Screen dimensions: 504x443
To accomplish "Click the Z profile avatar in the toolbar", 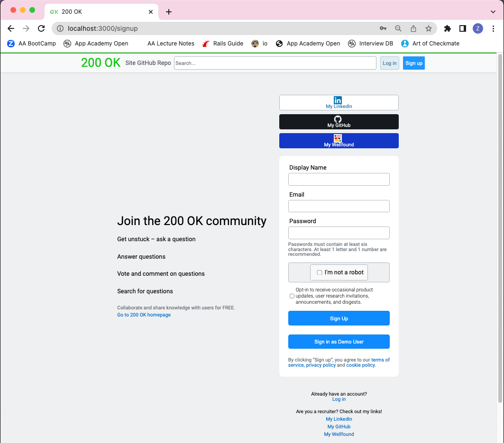I will pos(478,28).
